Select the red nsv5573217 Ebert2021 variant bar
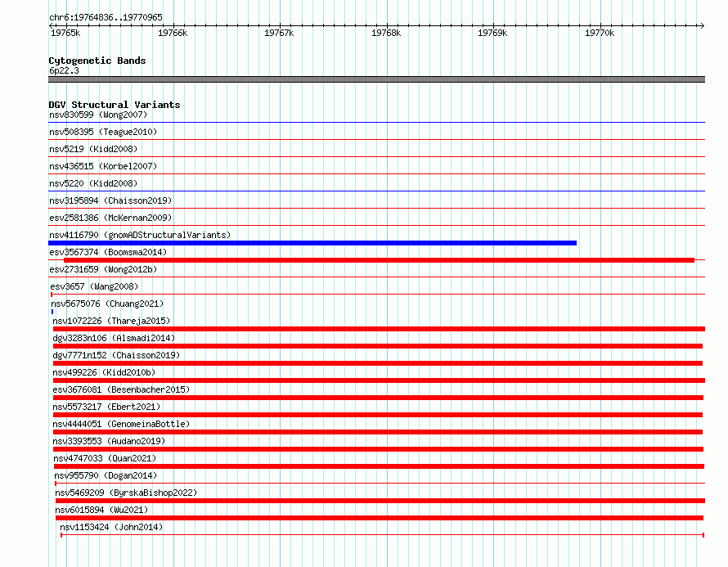The height and width of the screenshot is (567, 728). click(378, 415)
